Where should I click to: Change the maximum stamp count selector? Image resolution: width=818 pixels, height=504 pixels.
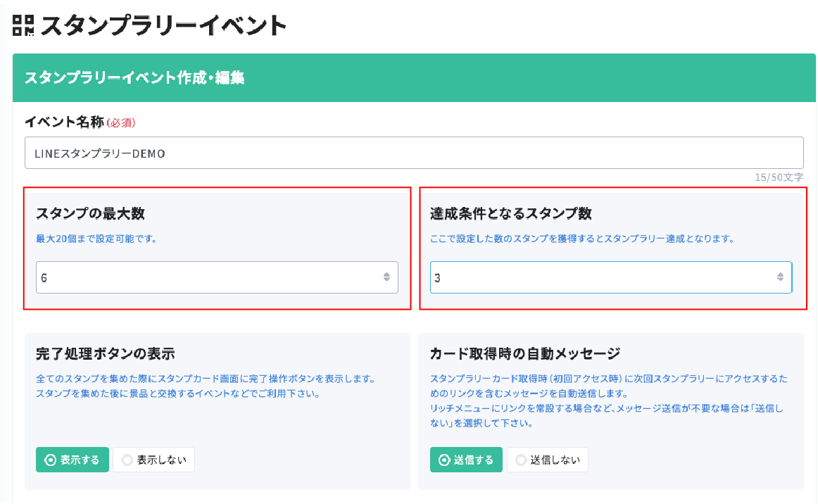(218, 277)
